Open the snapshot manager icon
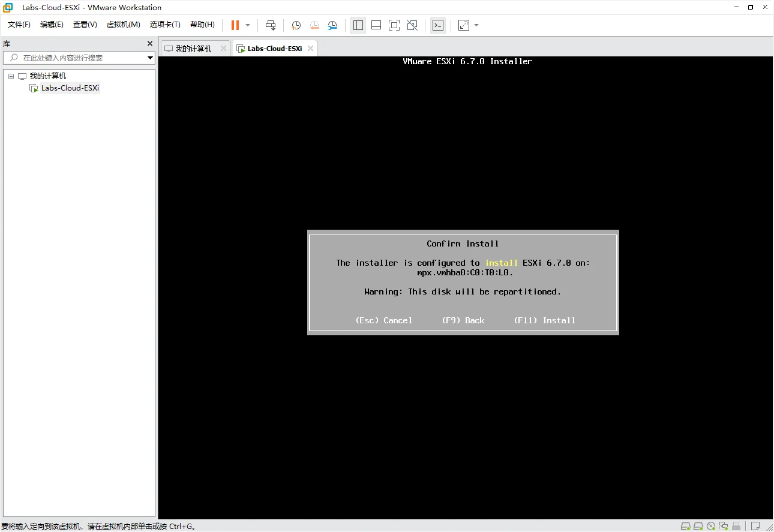The image size is (774, 532). 332,25
